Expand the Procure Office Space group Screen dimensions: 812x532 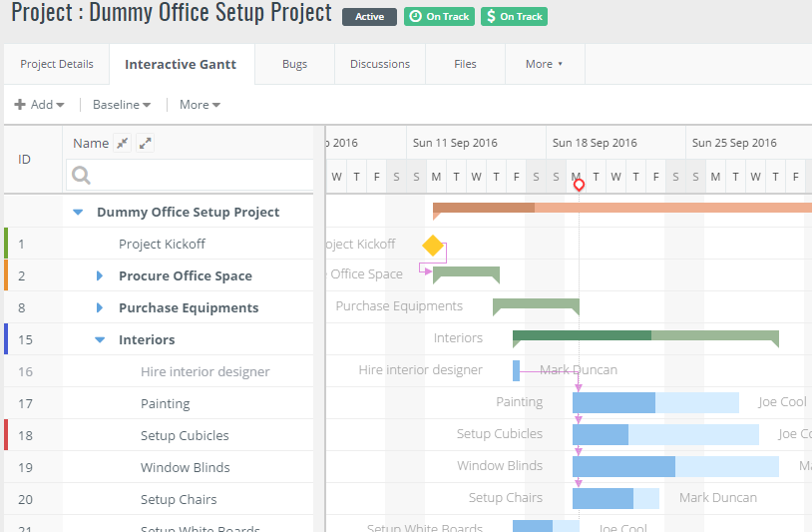pyautogui.click(x=100, y=275)
